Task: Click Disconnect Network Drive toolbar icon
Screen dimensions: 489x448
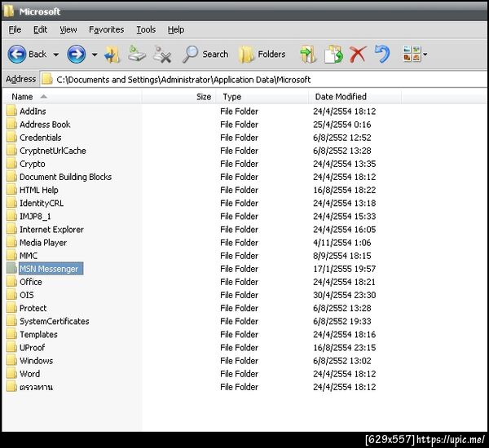Action: point(162,55)
